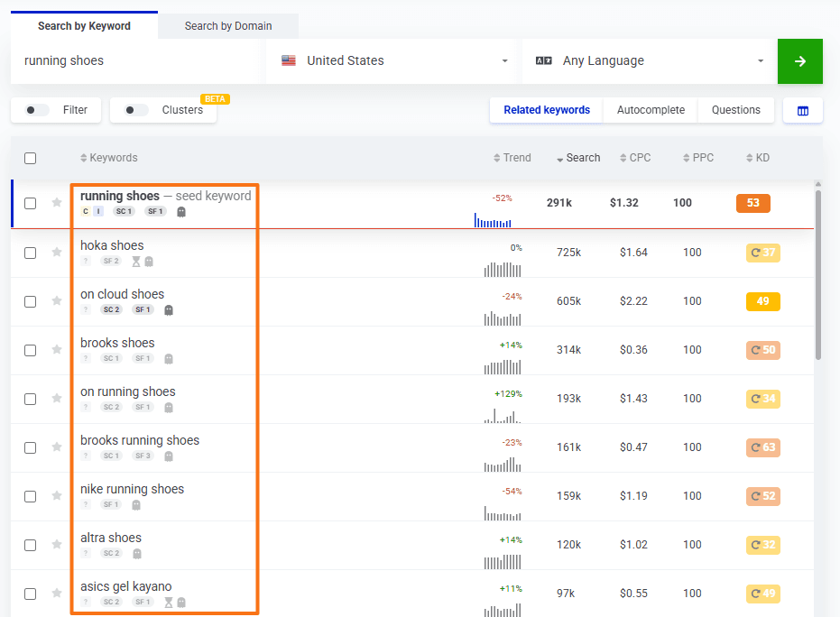Click the hourglass icon under asics gel kayano

[168, 603]
